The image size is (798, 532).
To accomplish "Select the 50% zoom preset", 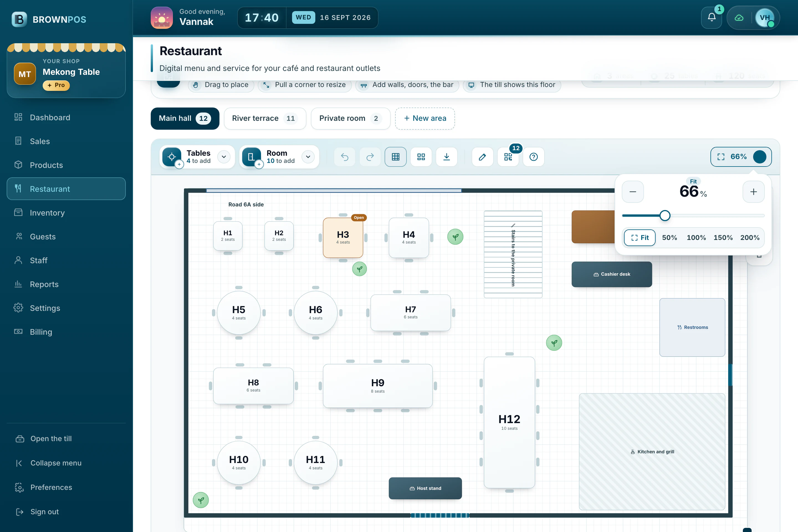I will tap(669, 237).
